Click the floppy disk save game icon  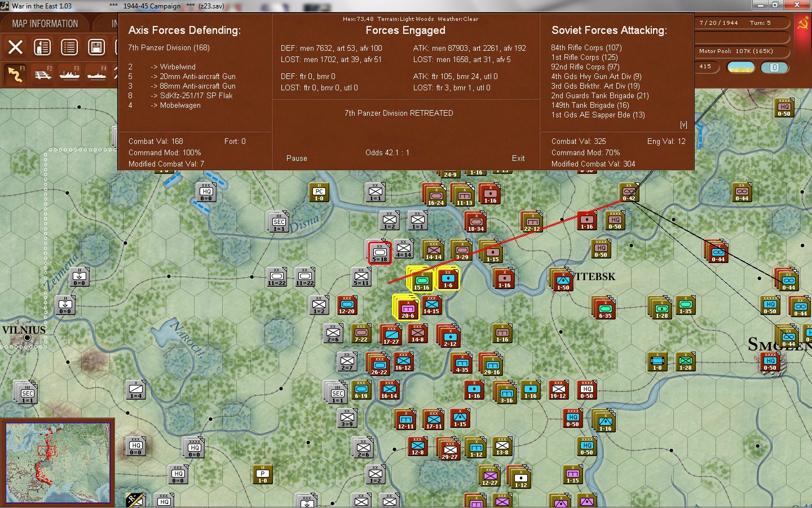pos(96,47)
